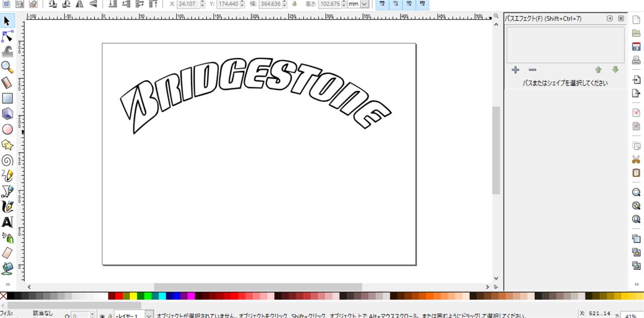Viewport: 644px width, 318px height.
Task: Select the Selector arrow tool
Action: point(7,21)
